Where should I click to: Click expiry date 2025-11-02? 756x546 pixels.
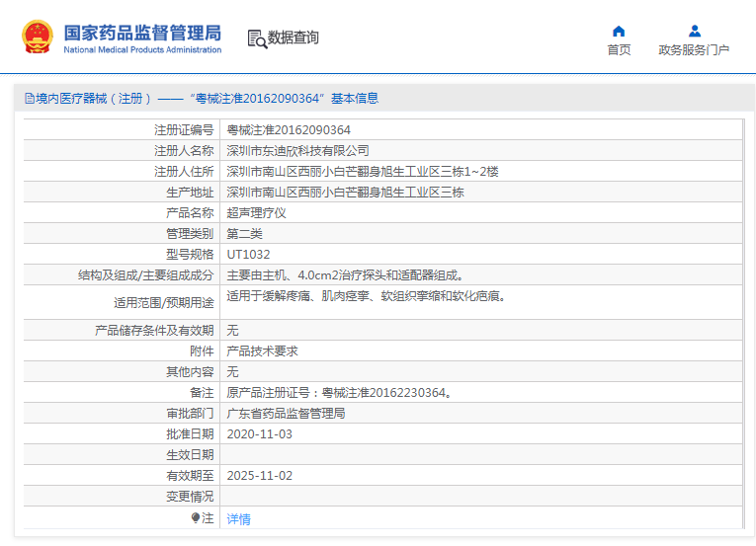coord(259,476)
